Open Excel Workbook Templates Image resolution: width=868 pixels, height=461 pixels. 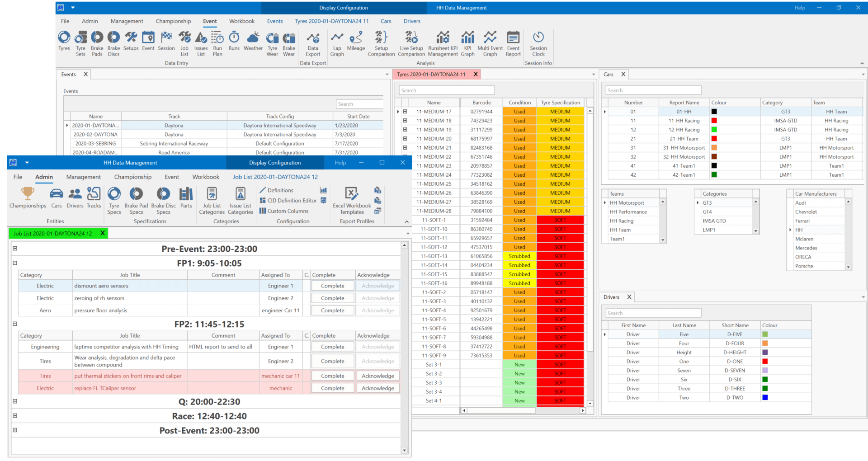point(352,201)
